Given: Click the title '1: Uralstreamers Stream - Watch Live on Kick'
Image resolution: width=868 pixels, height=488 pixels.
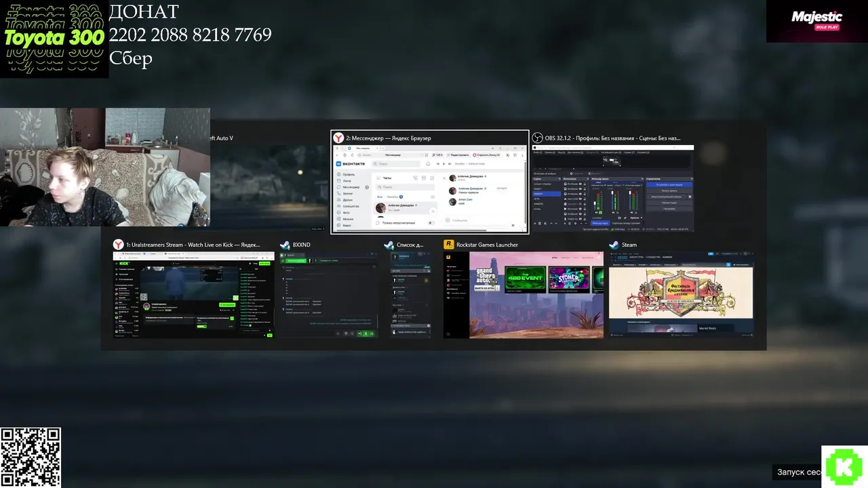Looking at the screenshot, I should [193, 245].
